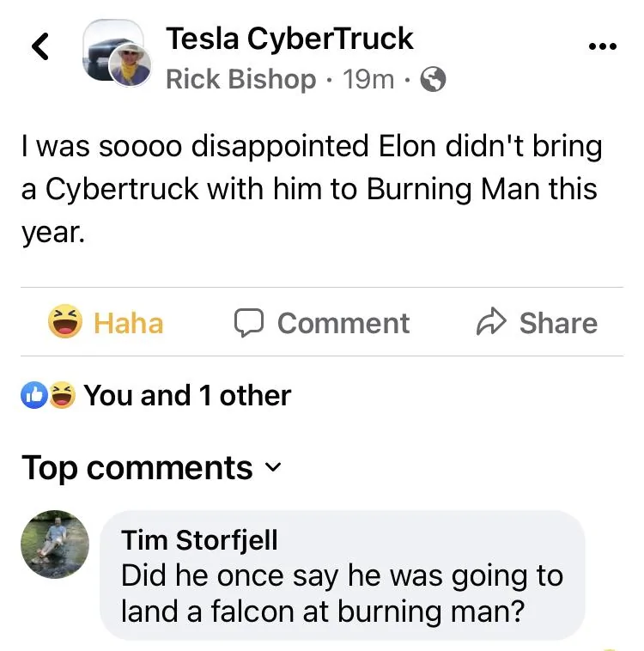View who reacted: You and 1 other
Screen dimensions: 644x651
coord(187,395)
